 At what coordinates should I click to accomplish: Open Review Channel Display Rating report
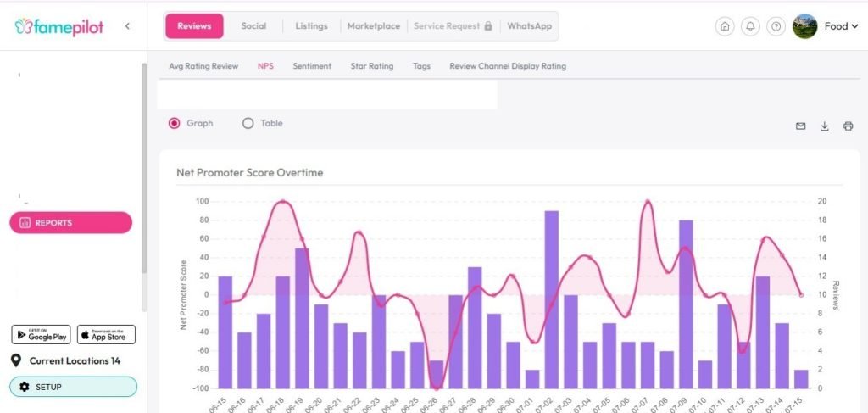tap(508, 66)
